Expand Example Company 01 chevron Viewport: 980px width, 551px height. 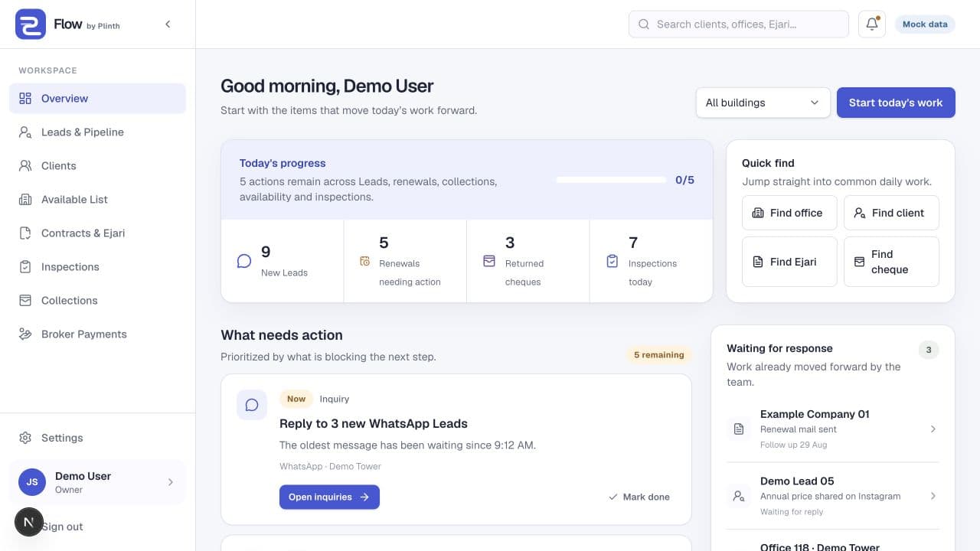(933, 429)
